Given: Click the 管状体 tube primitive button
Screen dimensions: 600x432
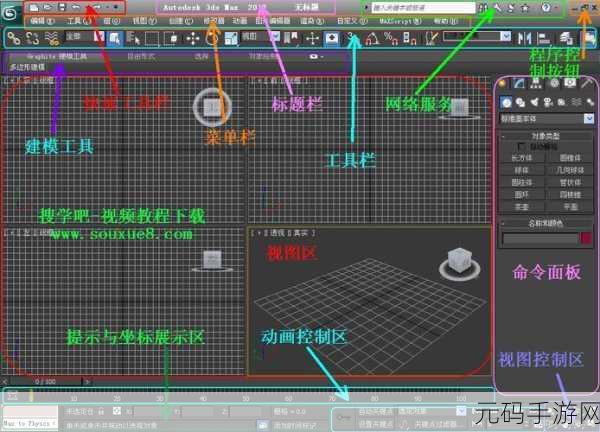Looking at the screenshot, I should pos(570,182).
